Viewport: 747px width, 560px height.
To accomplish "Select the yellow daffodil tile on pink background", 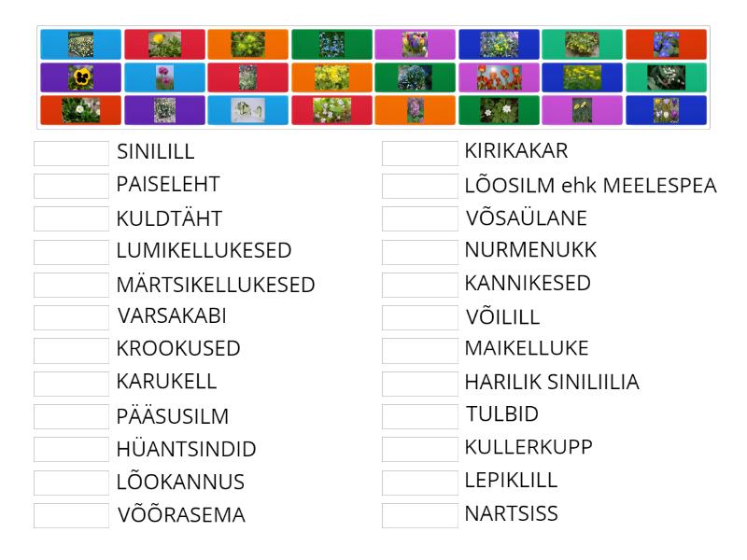I will coord(582,111).
